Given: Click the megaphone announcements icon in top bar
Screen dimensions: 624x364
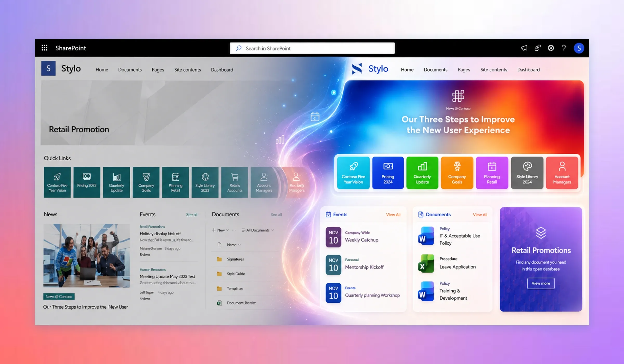Looking at the screenshot, I should click(x=524, y=48).
